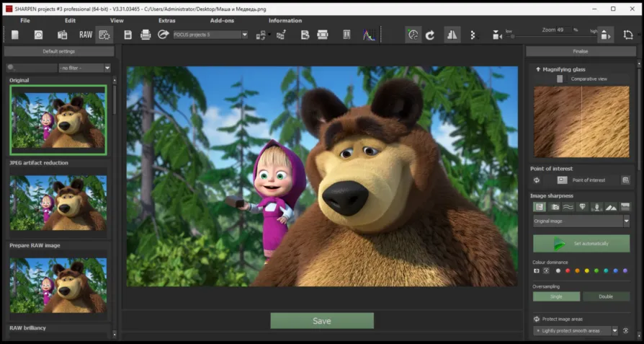Click the crop and rotate toolbar icon
Image resolution: width=644 pixels, height=344 pixels.
pyautogui.click(x=628, y=35)
